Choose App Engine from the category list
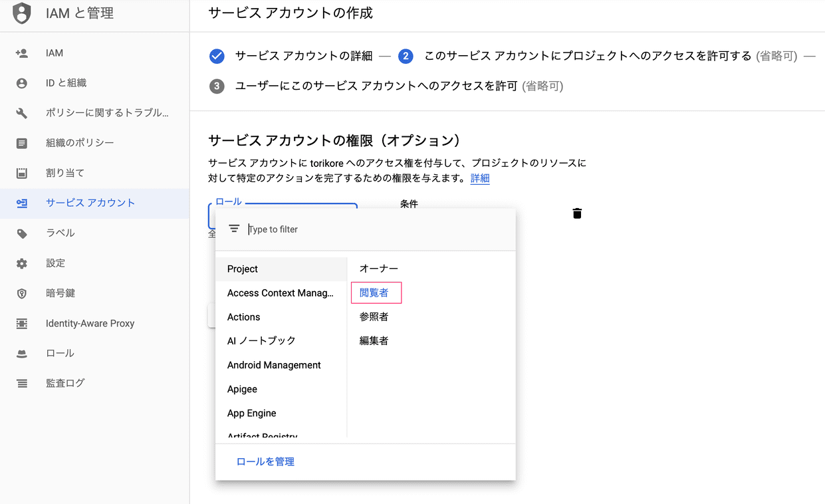Image resolution: width=825 pixels, height=504 pixels. [251, 413]
